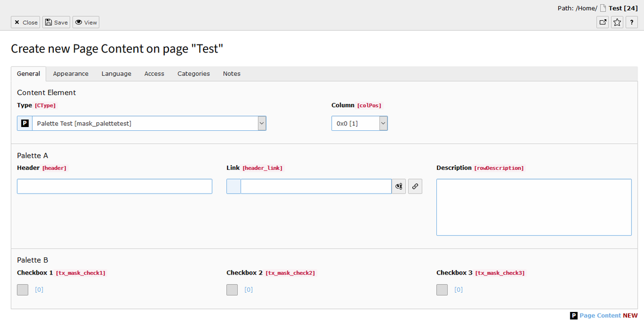
Task: Click the [CType] field name label
Action: (45, 106)
